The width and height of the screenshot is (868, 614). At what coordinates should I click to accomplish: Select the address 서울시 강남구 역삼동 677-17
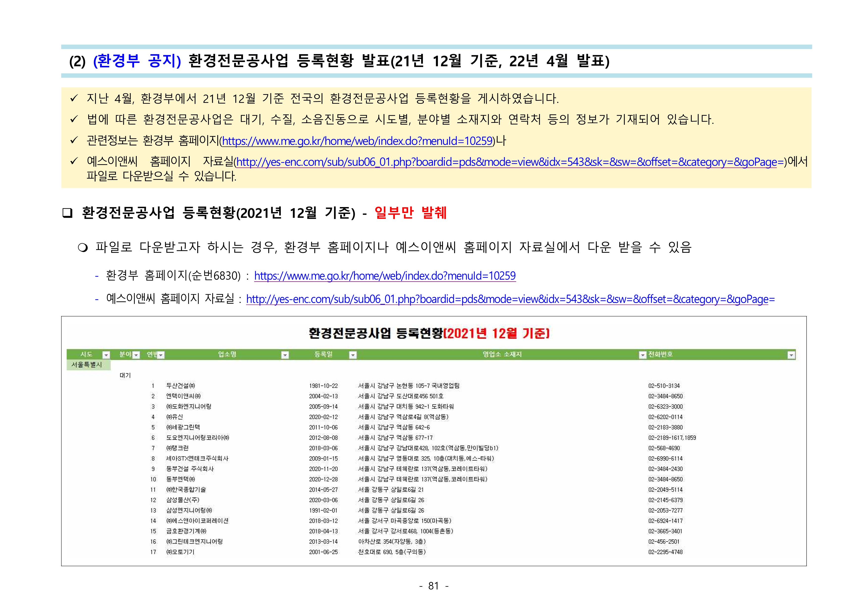(x=395, y=438)
